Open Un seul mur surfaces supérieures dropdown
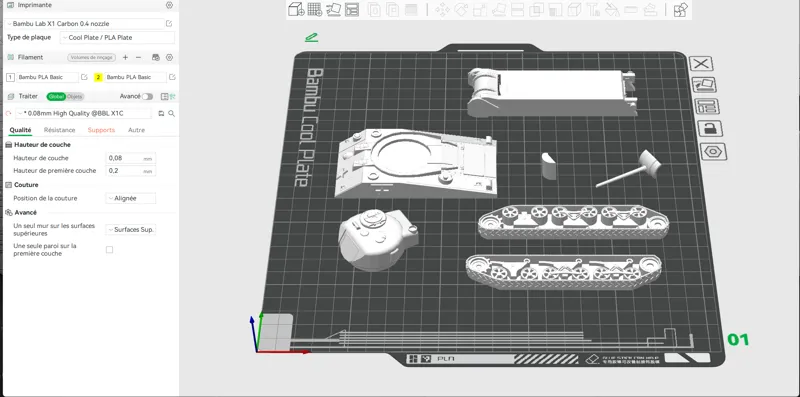Viewport: 800px width, 397px height. click(x=131, y=230)
